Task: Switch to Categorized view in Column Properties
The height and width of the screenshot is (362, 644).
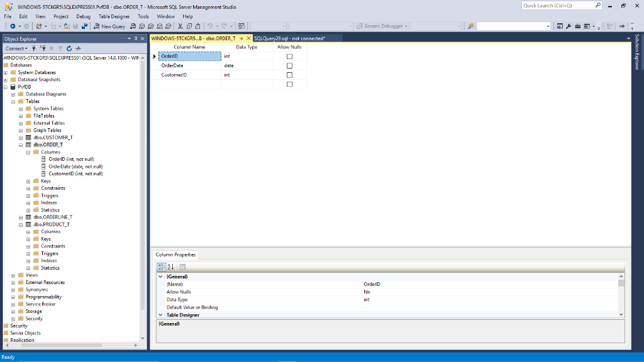Action: tap(162, 266)
